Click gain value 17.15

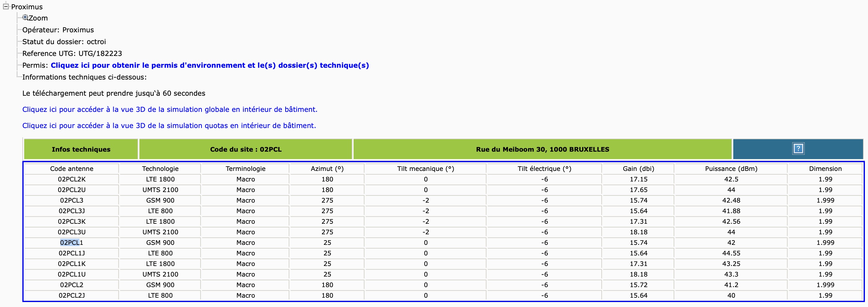click(x=638, y=179)
